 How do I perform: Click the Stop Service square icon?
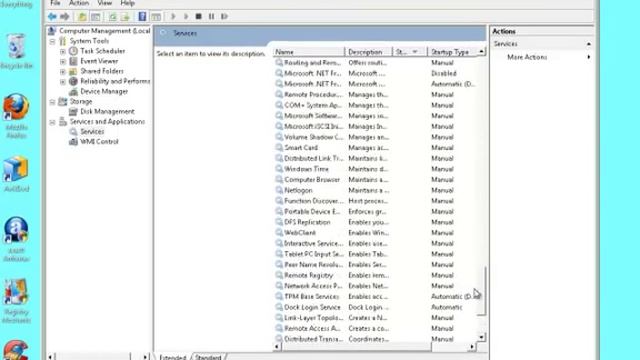pyautogui.click(x=198, y=16)
